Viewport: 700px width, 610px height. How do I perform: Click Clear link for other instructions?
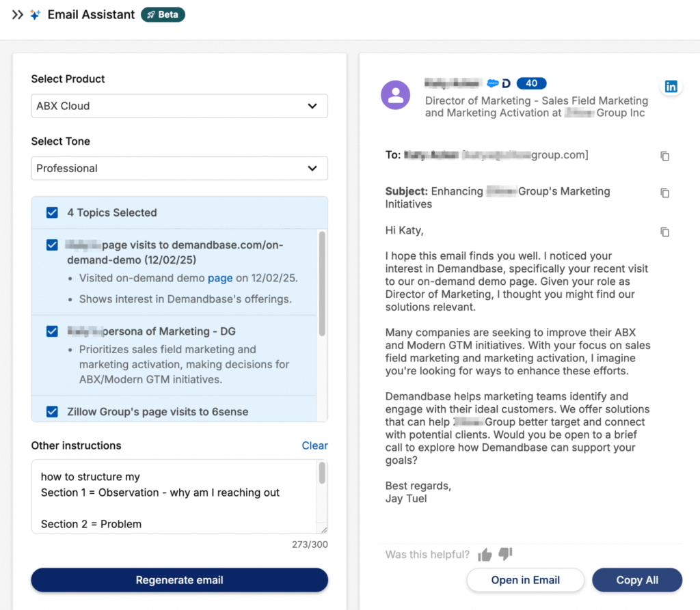(314, 445)
